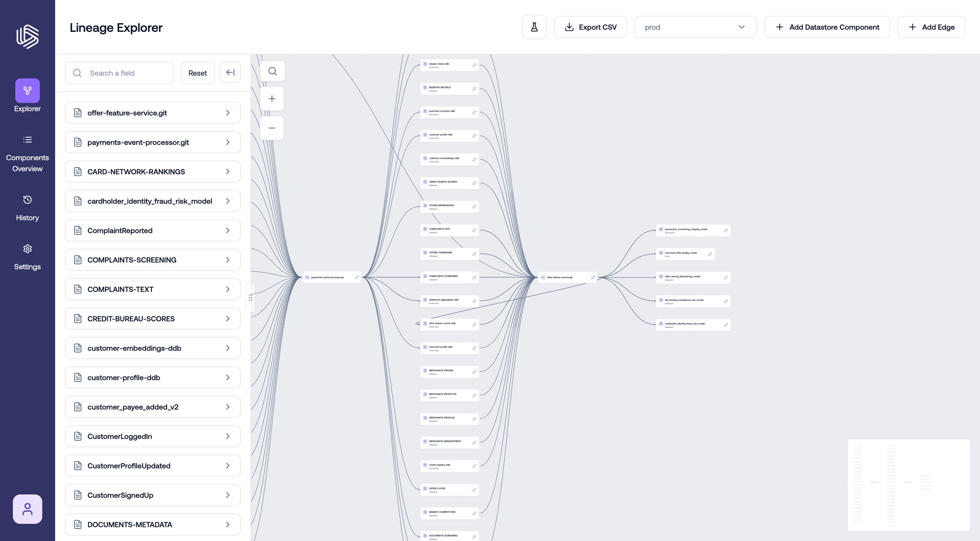Add a Datastore Component
980x541 pixels.
[x=827, y=27]
